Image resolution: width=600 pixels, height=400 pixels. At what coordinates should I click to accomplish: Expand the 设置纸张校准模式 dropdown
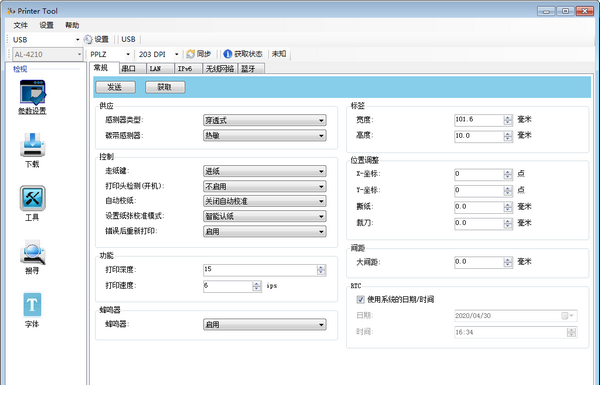tap(265, 216)
